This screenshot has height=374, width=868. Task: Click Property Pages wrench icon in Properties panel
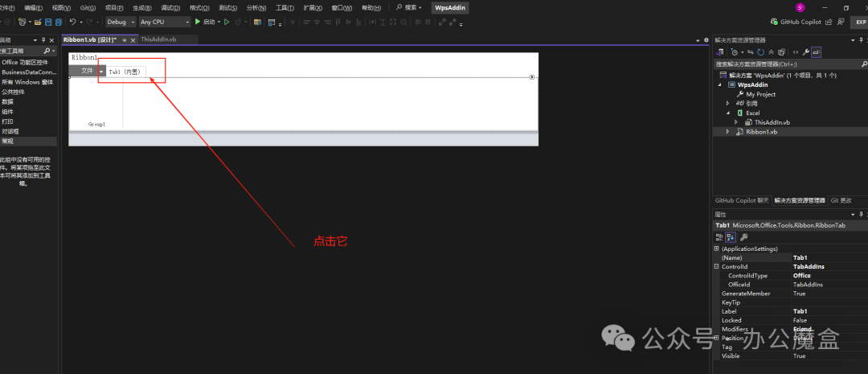744,237
